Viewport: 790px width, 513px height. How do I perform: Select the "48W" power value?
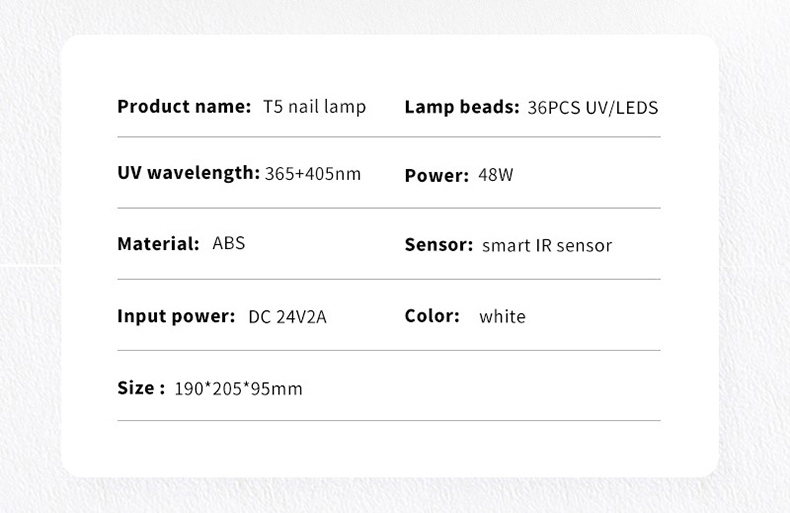[496, 175]
